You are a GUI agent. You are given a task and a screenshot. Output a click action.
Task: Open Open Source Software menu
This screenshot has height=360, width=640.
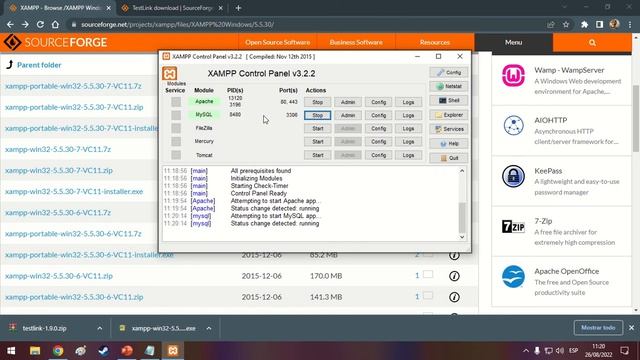pos(278,42)
